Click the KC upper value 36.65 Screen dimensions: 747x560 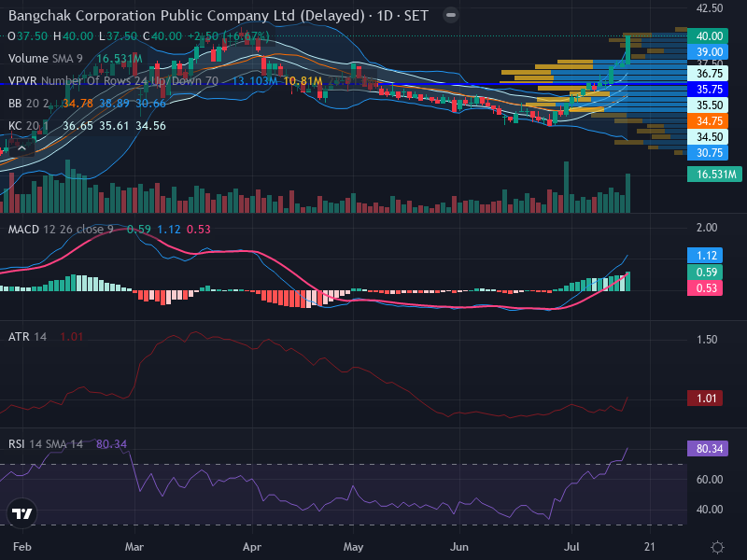coord(78,126)
